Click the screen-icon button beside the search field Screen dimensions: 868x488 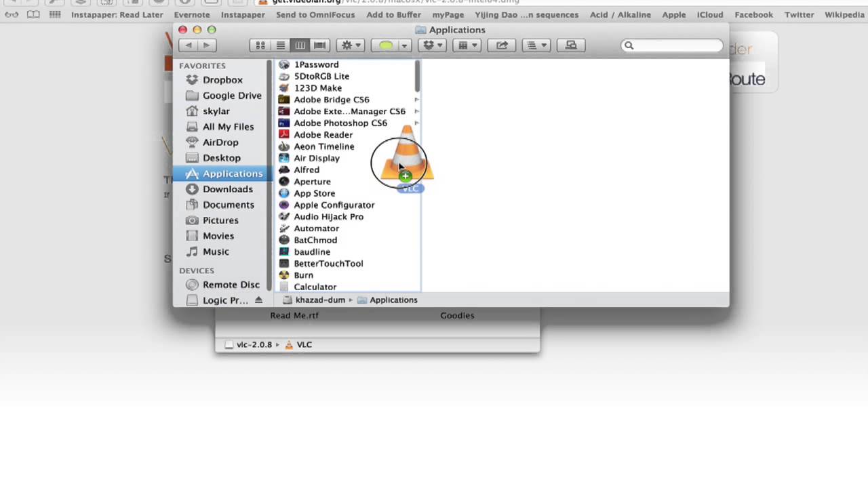point(571,45)
